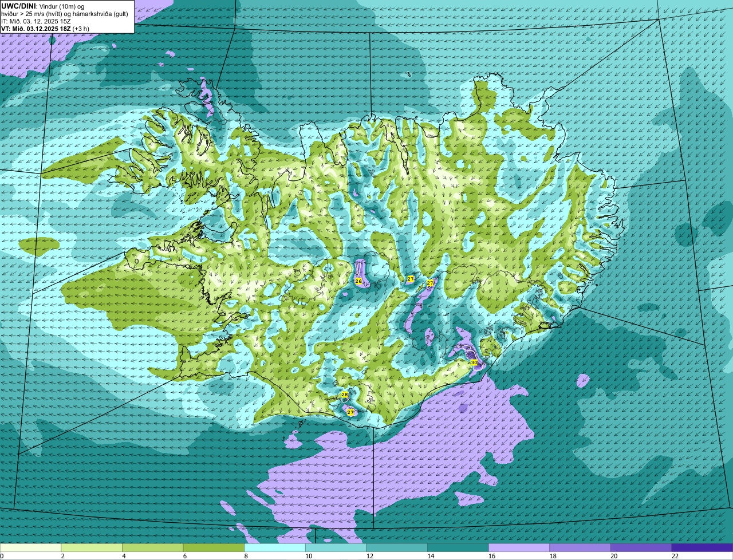Click the 'UWC/DINI: Vindur (10m) og' title line
Image resolution: width=733 pixels, height=560 pixels.
pyautogui.click(x=43, y=6)
